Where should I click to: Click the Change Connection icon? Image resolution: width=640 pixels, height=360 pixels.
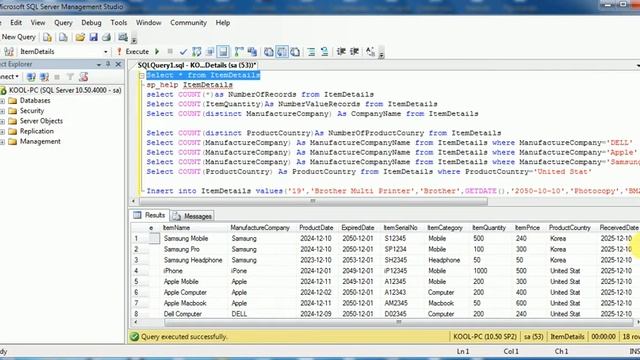tap(9, 52)
